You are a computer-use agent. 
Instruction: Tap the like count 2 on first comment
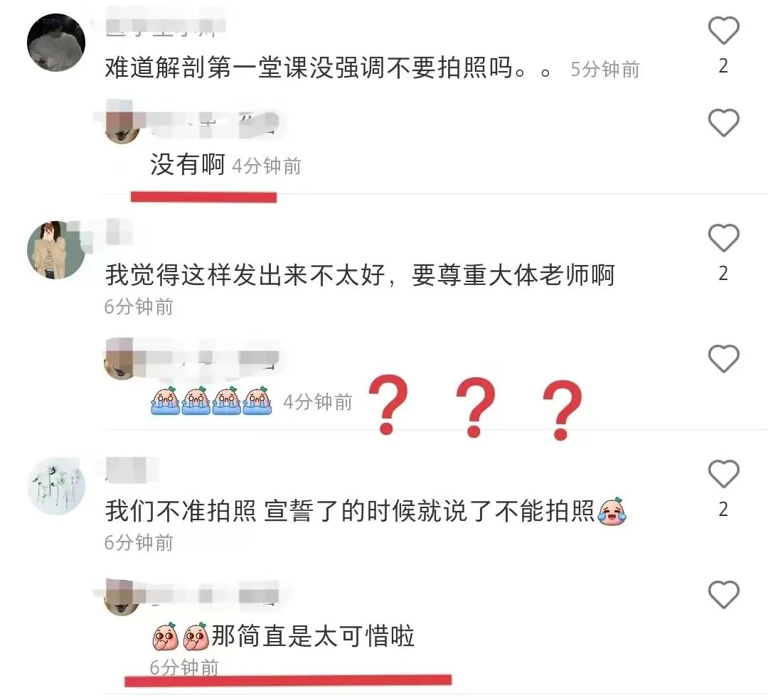coord(723,66)
